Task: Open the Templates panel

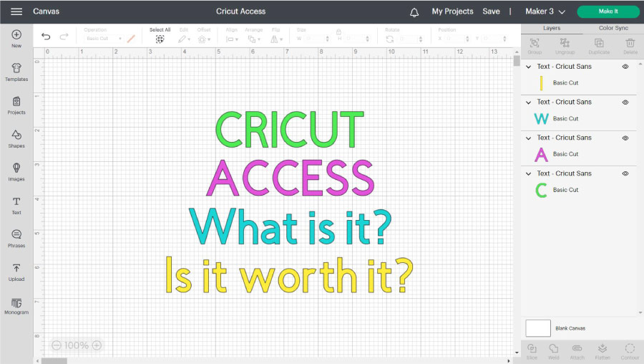Action: pyautogui.click(x=16, y=72)
